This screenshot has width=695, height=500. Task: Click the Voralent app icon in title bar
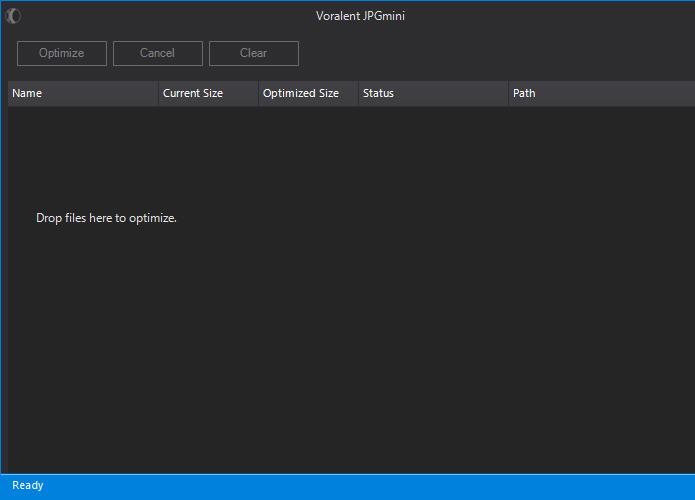(x=13, y=16)
